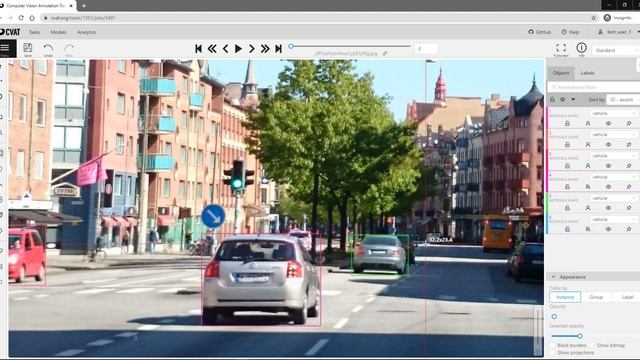The height and width of the screenshot is (360, 640).
Task: Pin object 5
Action: (629, 208)
